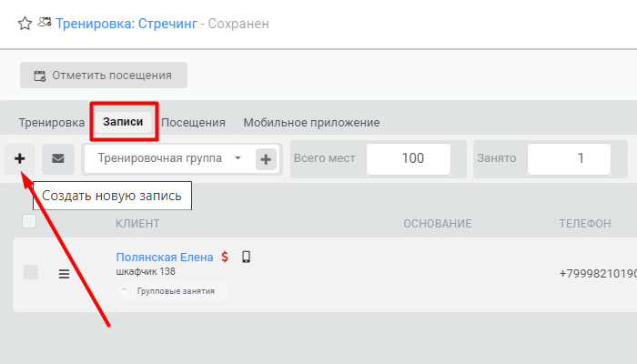This screenshot has height=364, width=637.
Task: Click the Занято field showing 1
Action: (x=569, y=159)
